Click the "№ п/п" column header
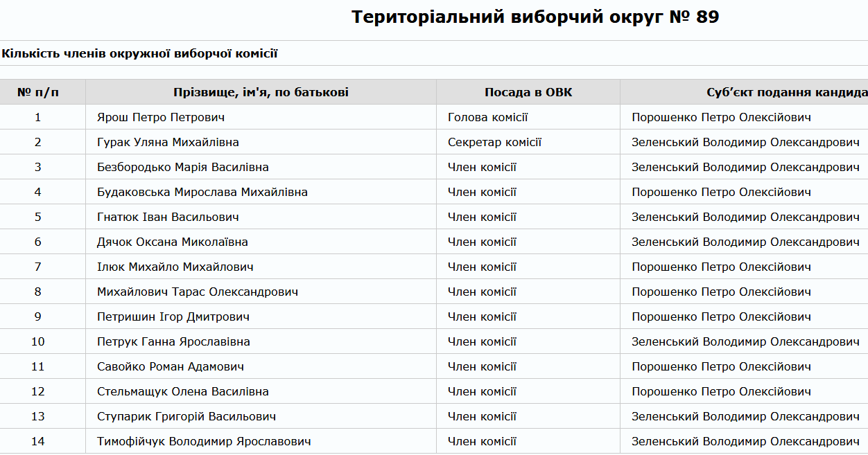Image resolution: width=868 pixels, height=455 pixels. (38, 92)
